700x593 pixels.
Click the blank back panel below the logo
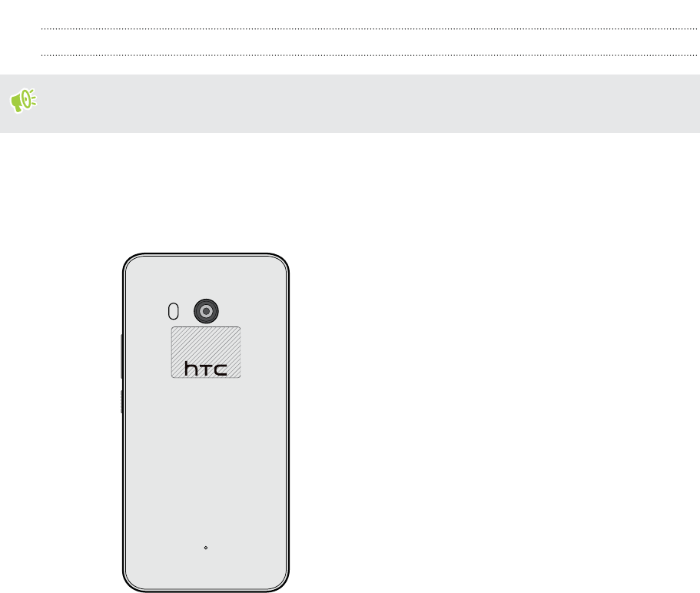(206, 459)
